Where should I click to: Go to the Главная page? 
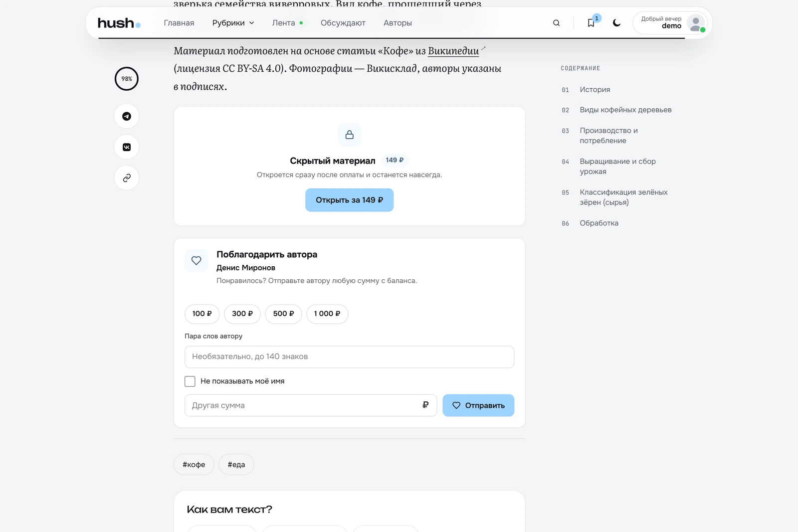pyautogui.click(x=179, y=23)
